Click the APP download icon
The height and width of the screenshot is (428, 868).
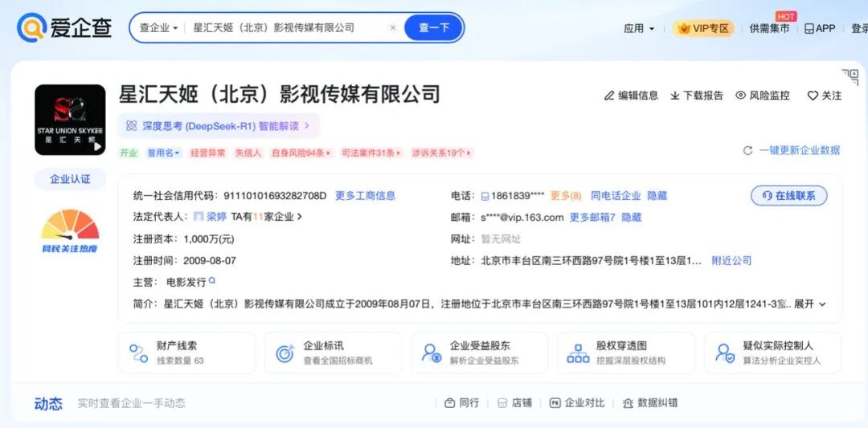pyautogui.click(x=809, y=28)
